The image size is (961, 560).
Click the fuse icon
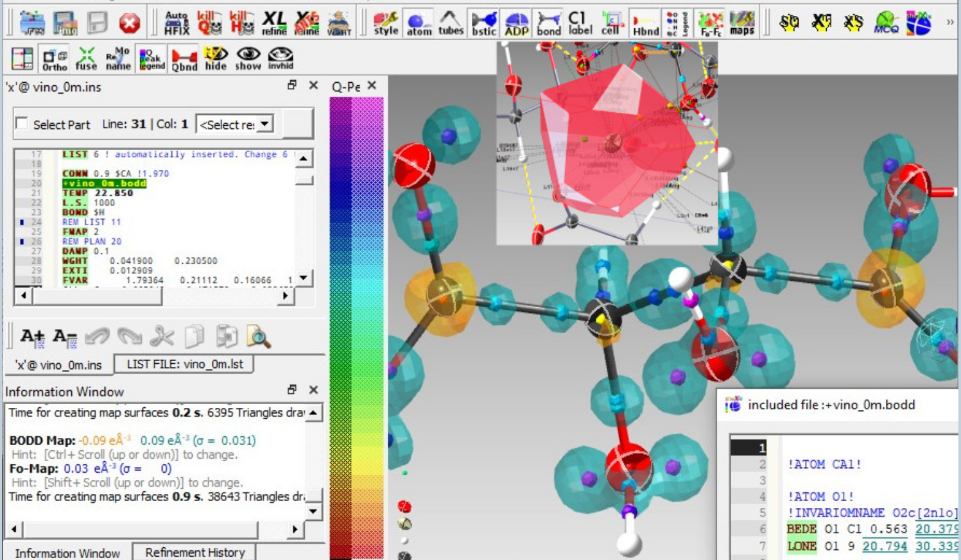pyautogui.click(x=86, y=58)
